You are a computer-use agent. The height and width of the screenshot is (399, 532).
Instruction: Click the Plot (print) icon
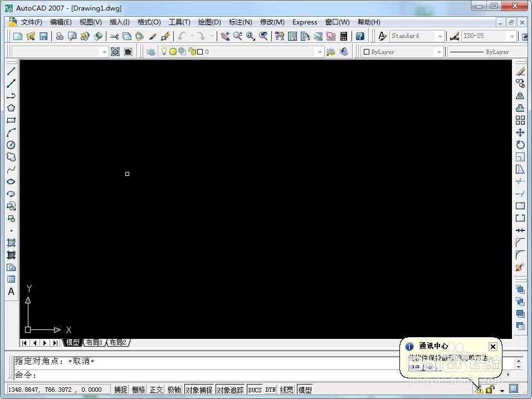tap(60, 36)
